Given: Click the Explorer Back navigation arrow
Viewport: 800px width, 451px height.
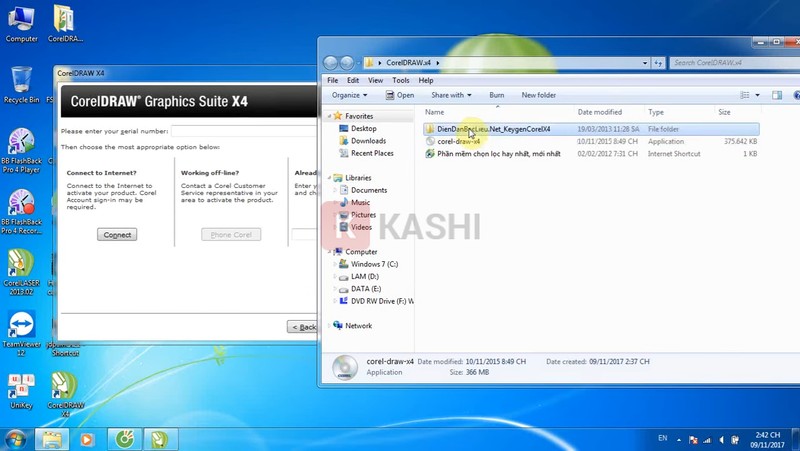Looking at the screenshot, I should (331, 63).
